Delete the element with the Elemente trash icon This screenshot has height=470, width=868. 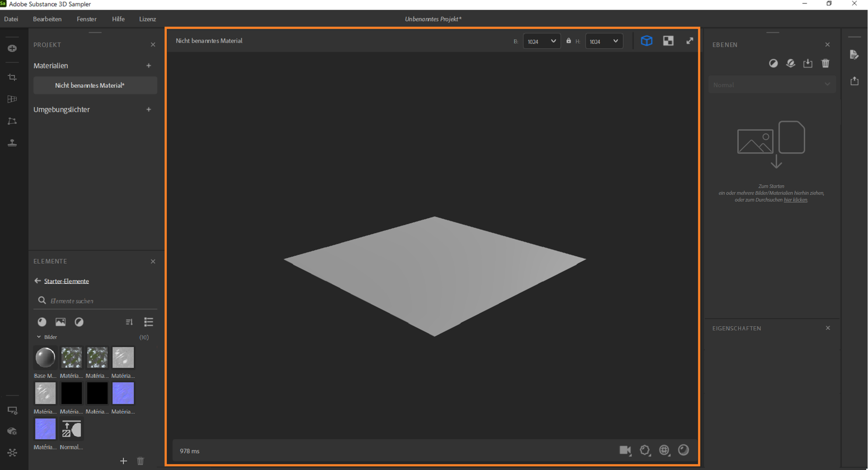coord(140,461)
